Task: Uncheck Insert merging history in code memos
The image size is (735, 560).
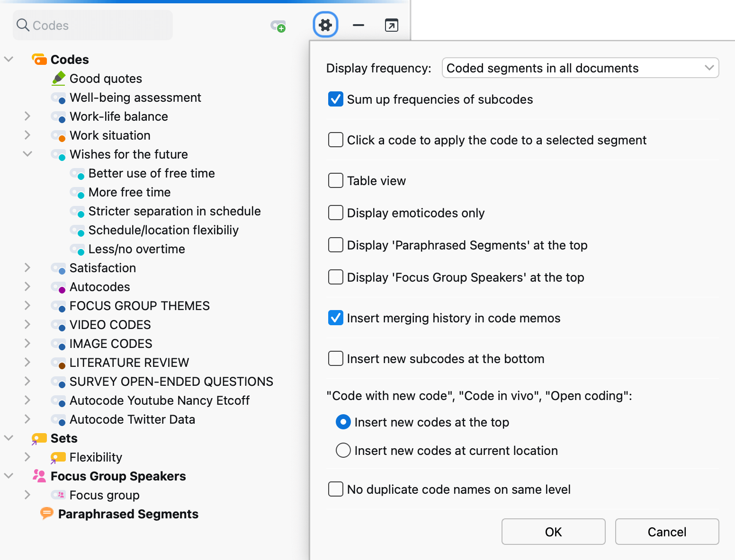Action: click(336, 318)
